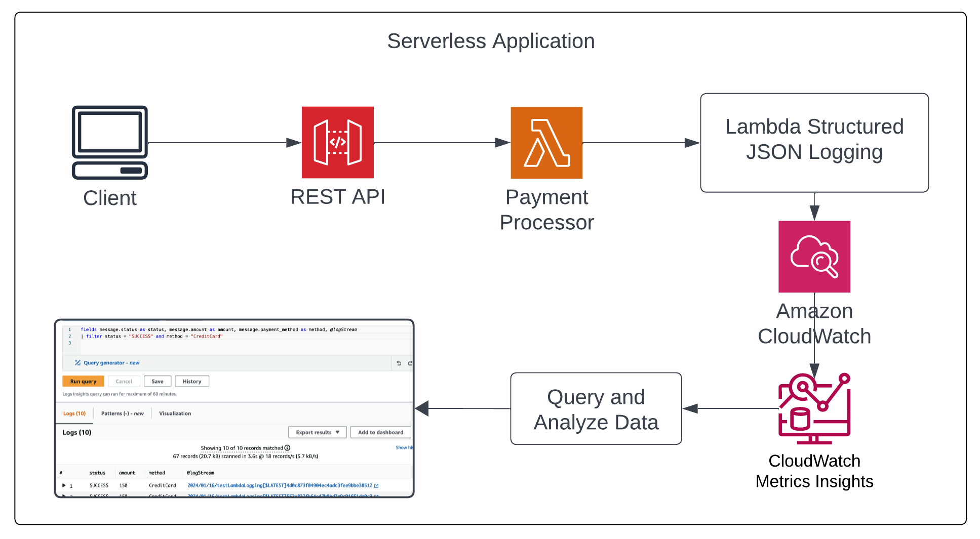Screen dimensions: 980x539
Task: Click the 'Logs (10)' section heading
Action: [77, 432]
